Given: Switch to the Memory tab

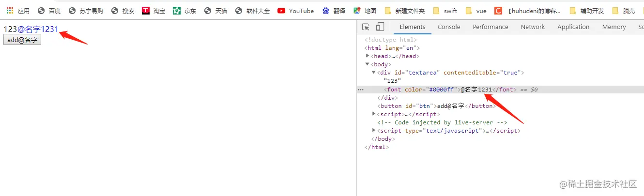Looking at the screenshot, I should (x=614, y=27).
